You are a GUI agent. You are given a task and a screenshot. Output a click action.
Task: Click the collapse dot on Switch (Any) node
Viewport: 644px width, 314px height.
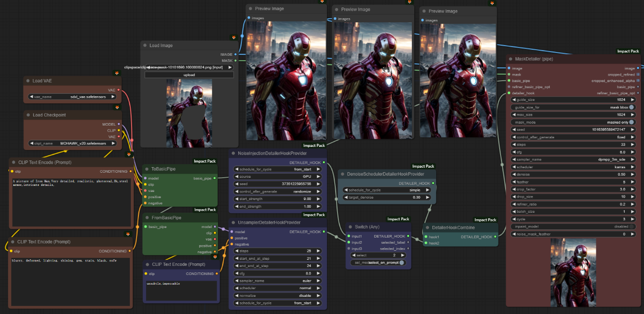click(x=350, y=227)
